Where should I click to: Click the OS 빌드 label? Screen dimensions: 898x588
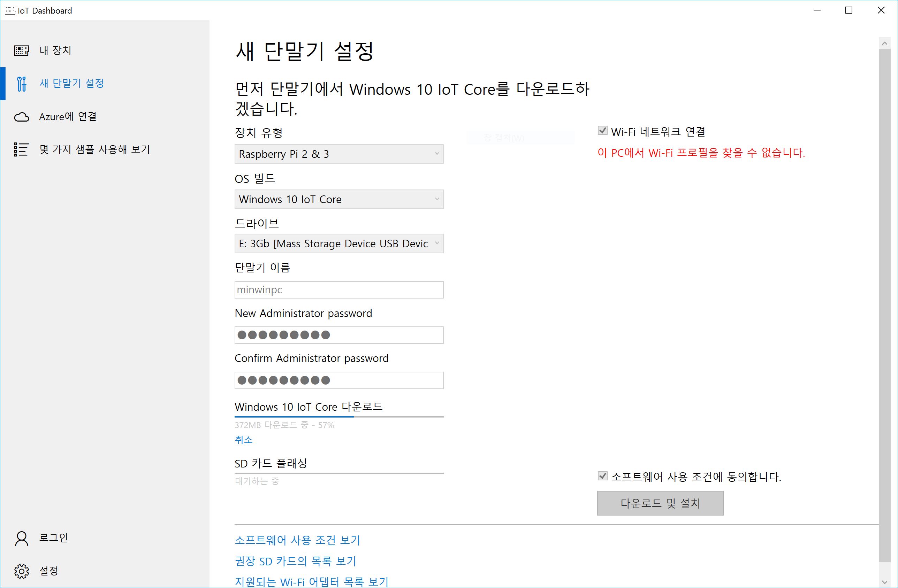pyautogui.click(x=255, y=178)
